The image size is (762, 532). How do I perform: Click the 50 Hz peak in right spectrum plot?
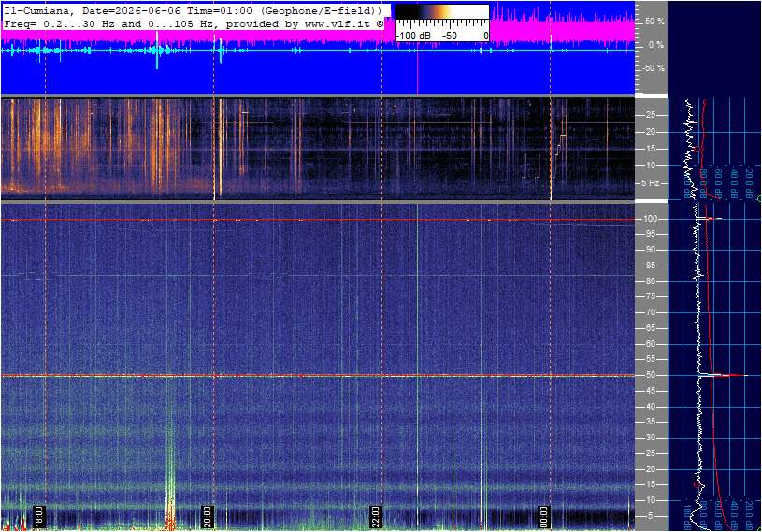point(723,375)
